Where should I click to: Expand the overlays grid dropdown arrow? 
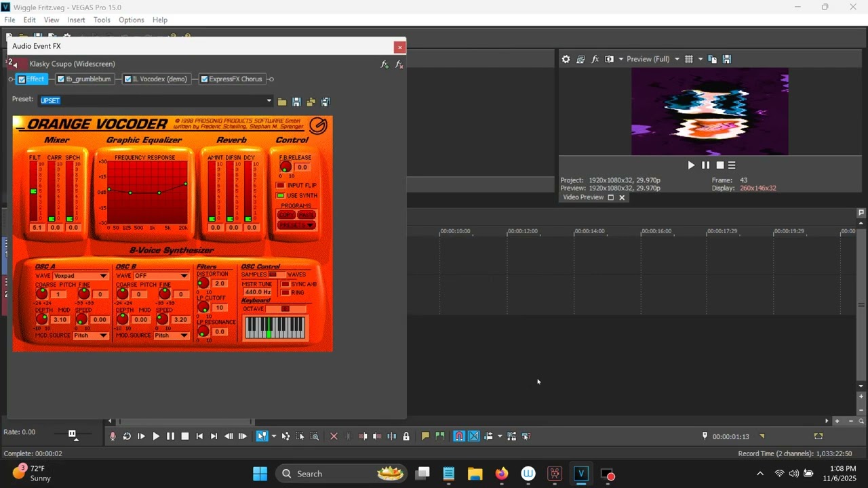coord(701,59)
